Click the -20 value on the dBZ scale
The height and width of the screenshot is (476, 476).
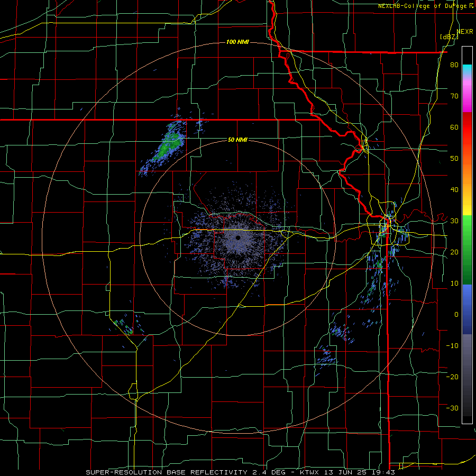pyautogui.click(x=452, y=377)
